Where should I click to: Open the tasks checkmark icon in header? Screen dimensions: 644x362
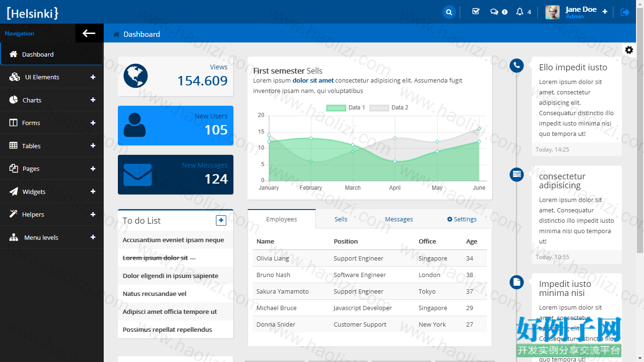[476, 11]
